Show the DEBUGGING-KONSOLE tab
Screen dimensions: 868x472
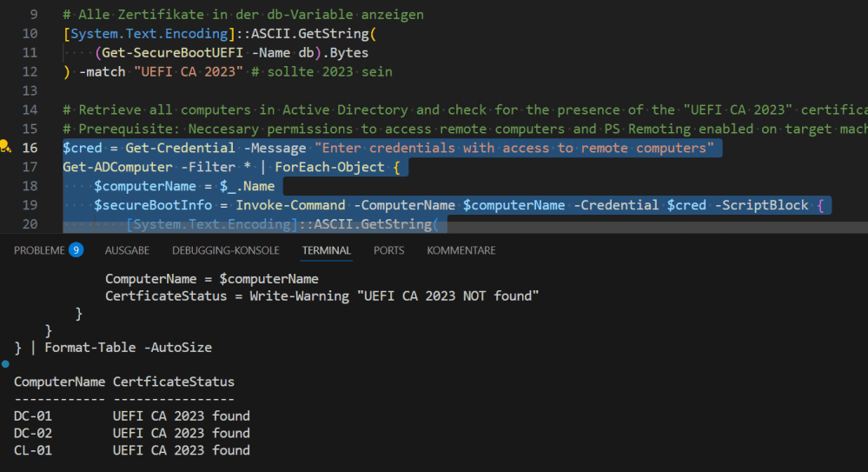coord(225,250)
